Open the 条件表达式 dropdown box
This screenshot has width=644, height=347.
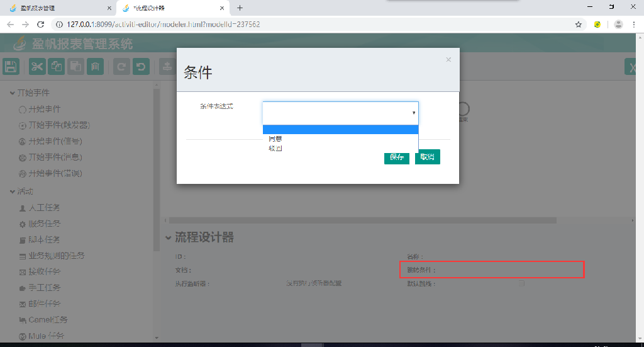pyautogui.click(x=340, y=113)
